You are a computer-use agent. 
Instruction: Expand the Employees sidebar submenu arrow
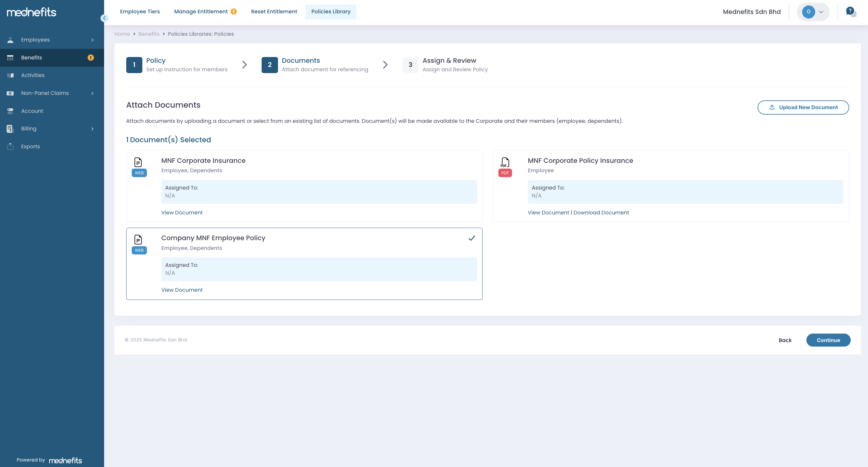(x=92, y=40)
